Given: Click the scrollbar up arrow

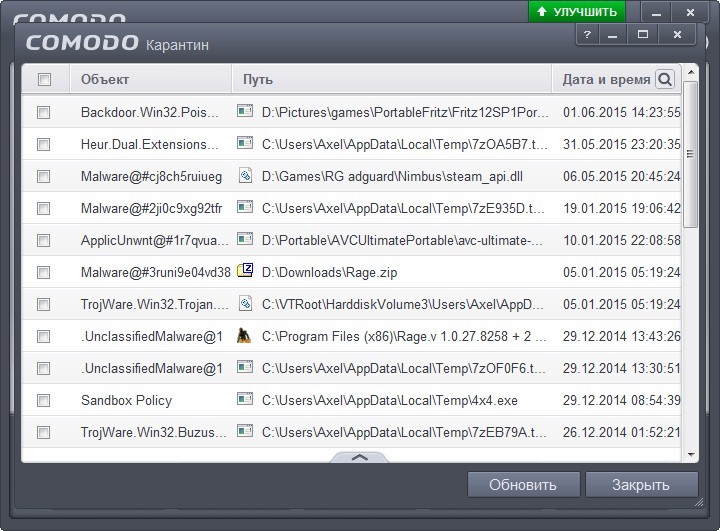Looking at the screenshot, I should point(691,72).
